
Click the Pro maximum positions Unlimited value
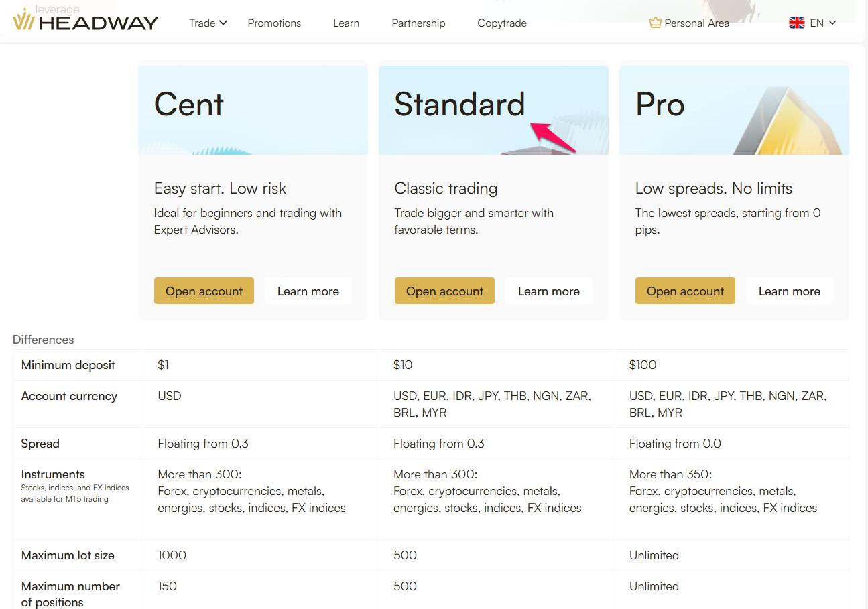(x=654, y=586)
